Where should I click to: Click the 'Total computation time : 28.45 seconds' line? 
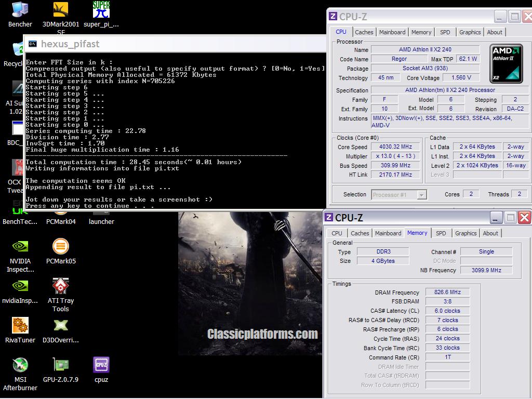click(134, 162)
